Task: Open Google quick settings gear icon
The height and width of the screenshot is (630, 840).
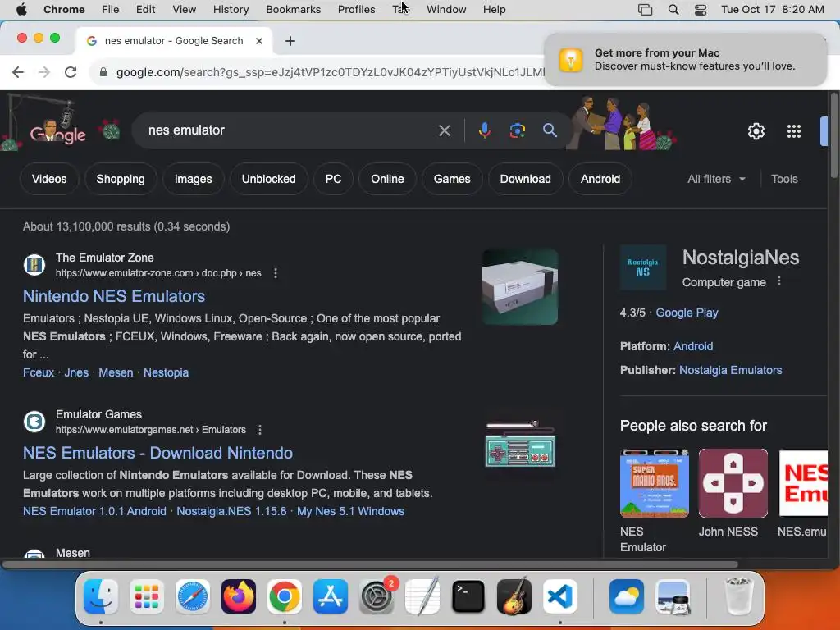Action: click(x=756, y=131)
